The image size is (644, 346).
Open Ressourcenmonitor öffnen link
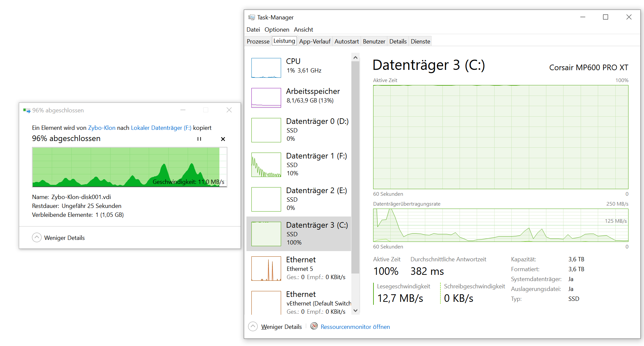click(x=355, y=327)
